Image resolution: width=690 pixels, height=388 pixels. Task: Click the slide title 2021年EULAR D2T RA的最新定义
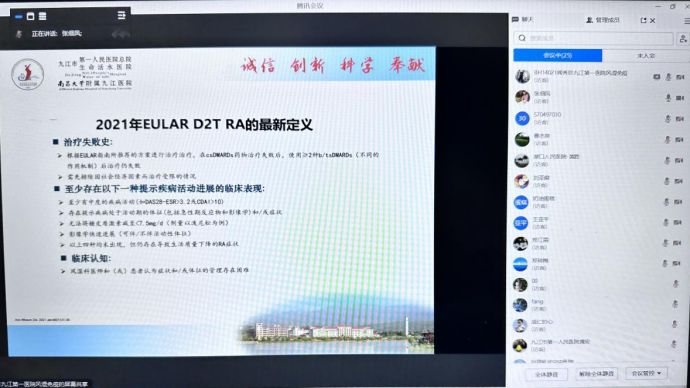pos(204,124)
